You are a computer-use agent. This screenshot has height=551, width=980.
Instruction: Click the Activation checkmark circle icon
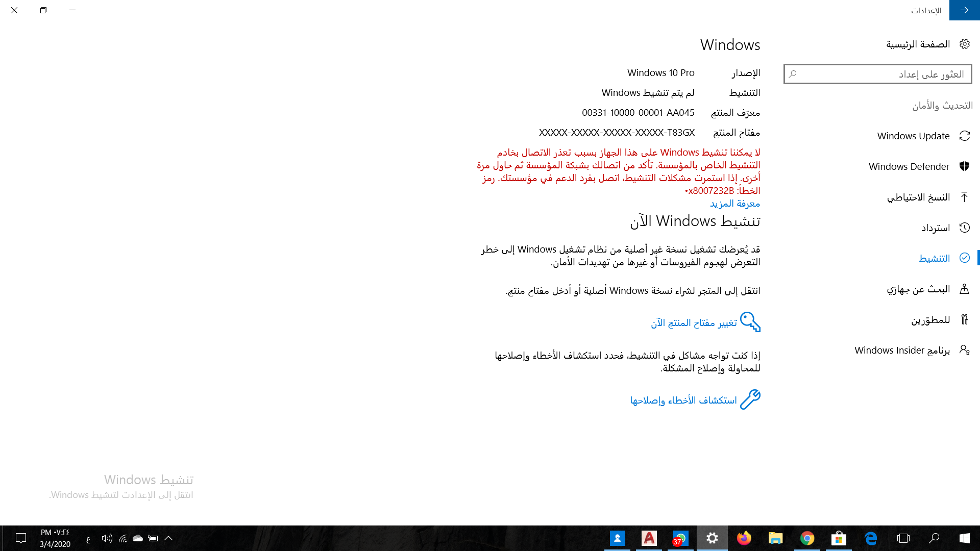point(964,258)
